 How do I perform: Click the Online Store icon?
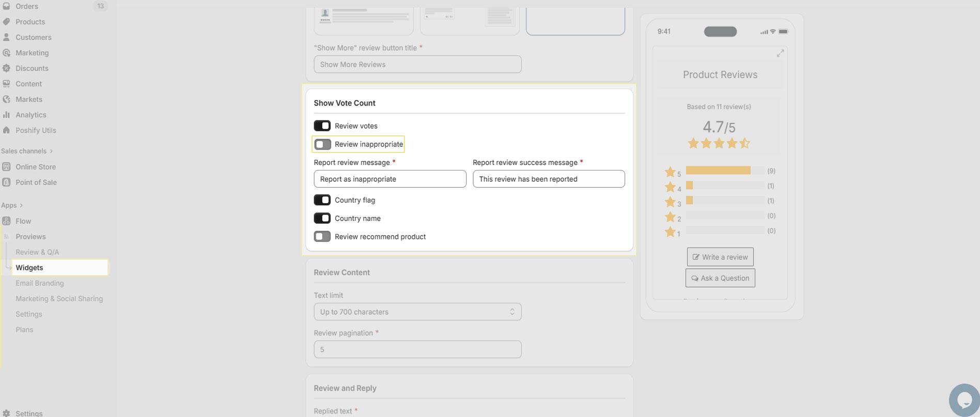pyautogui.click(x=6, y=167)
